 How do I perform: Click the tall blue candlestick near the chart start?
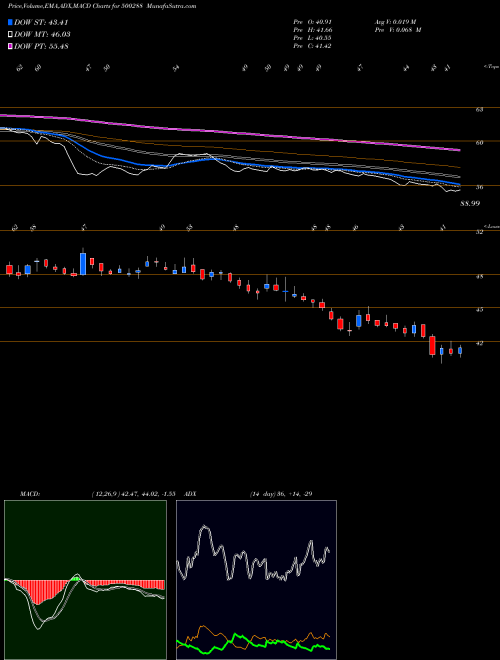(83, 263)
